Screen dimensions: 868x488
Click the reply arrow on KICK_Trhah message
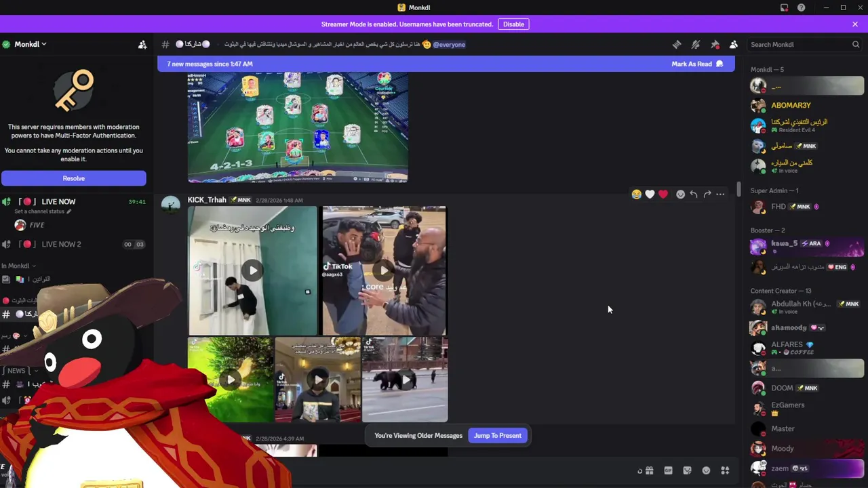point(694,195)
